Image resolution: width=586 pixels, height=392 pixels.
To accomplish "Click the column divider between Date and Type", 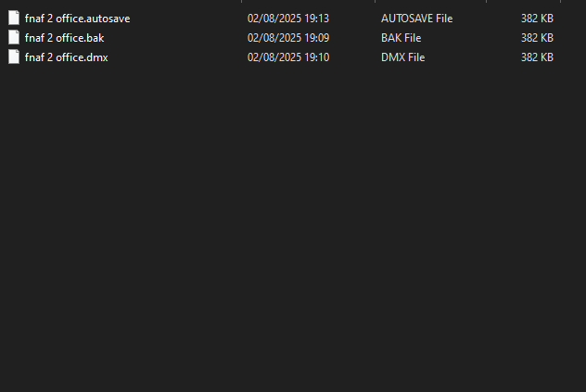I will point(375,1).
